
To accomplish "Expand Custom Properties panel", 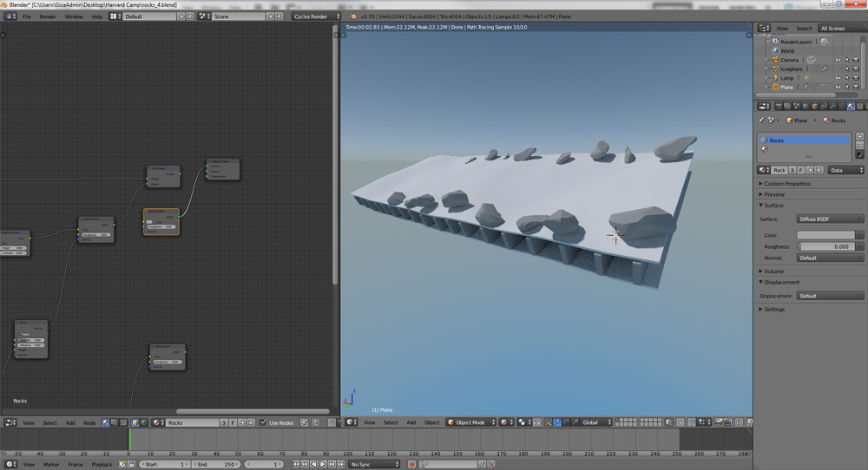I will click(x=786, y=184).
